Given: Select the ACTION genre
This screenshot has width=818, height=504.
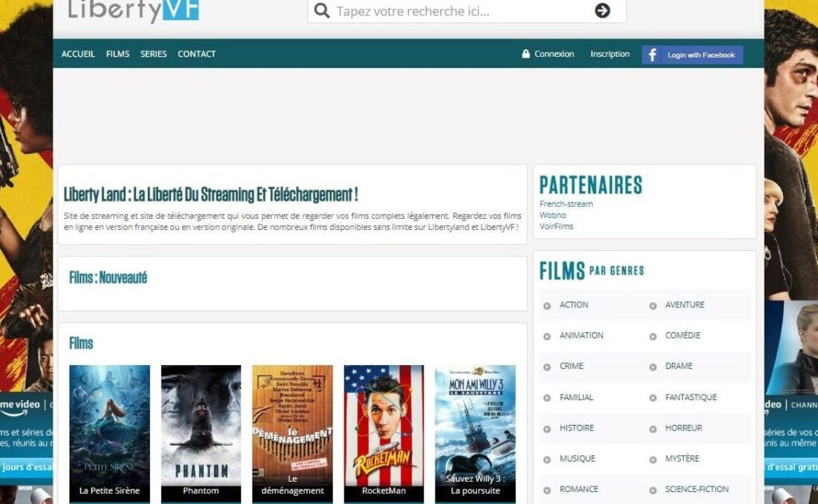Looking at the screenshot, I should pos(574,304).
